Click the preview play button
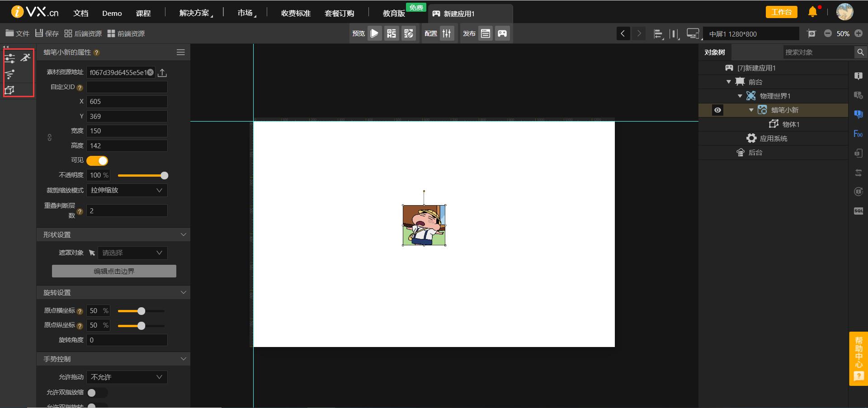This screenshot has height=408, width=868. tap(374, 33)
